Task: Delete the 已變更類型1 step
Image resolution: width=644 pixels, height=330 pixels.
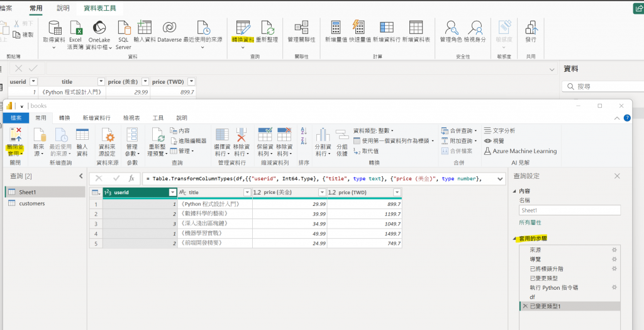Action: coord(525,306)
